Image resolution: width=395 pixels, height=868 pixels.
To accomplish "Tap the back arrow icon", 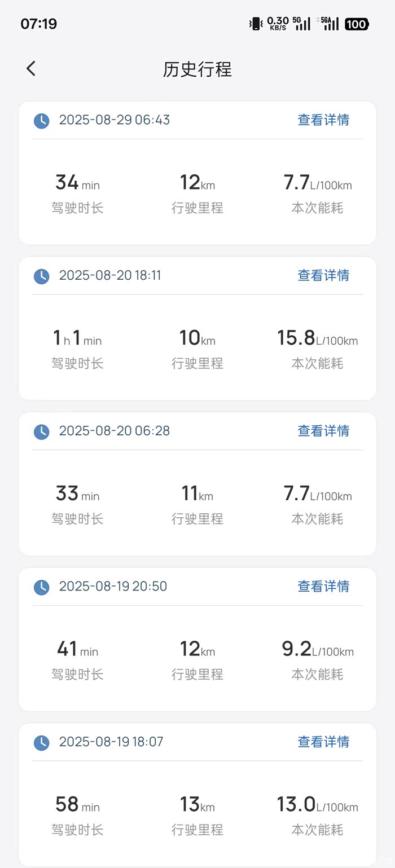I will coord(31,69).
